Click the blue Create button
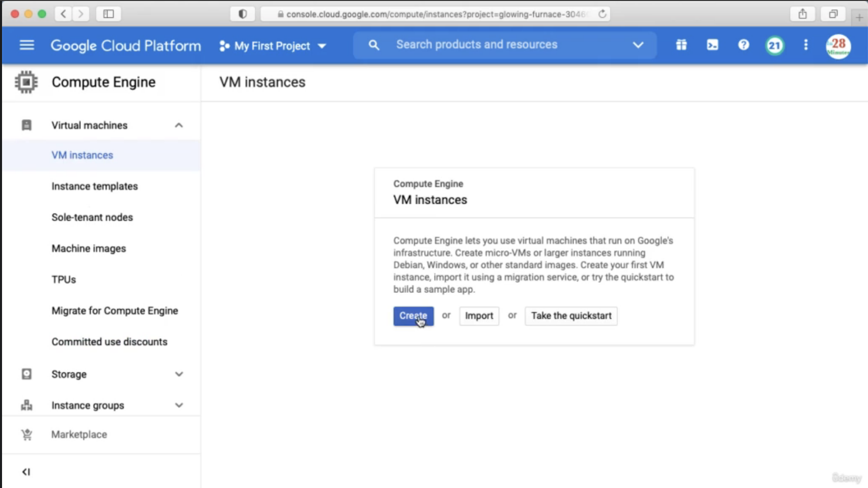The image size is (868, 488). point(413,316)
